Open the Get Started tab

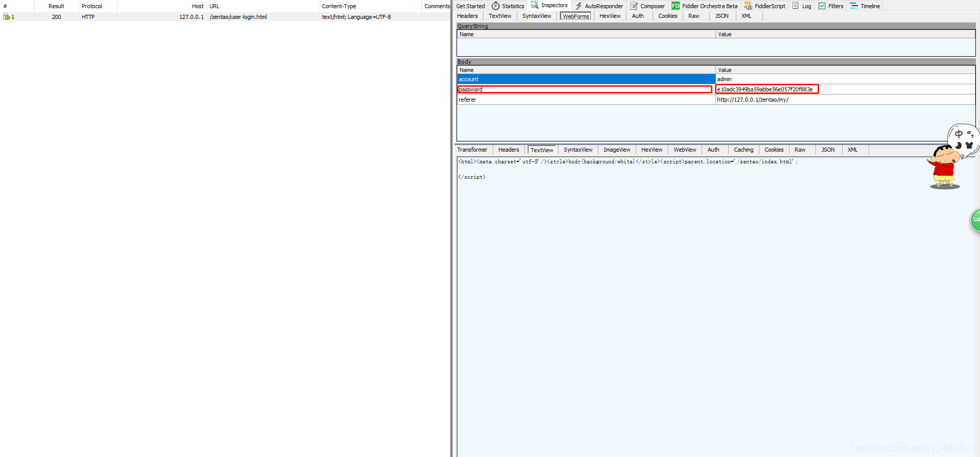coord(470,6)
